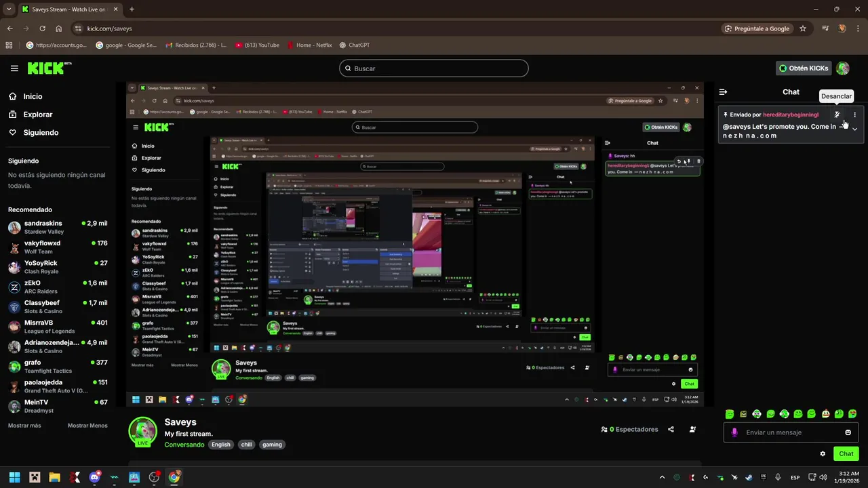Go back in Chrome
Viewport: 868px width, 488px height.
point(9,28)
